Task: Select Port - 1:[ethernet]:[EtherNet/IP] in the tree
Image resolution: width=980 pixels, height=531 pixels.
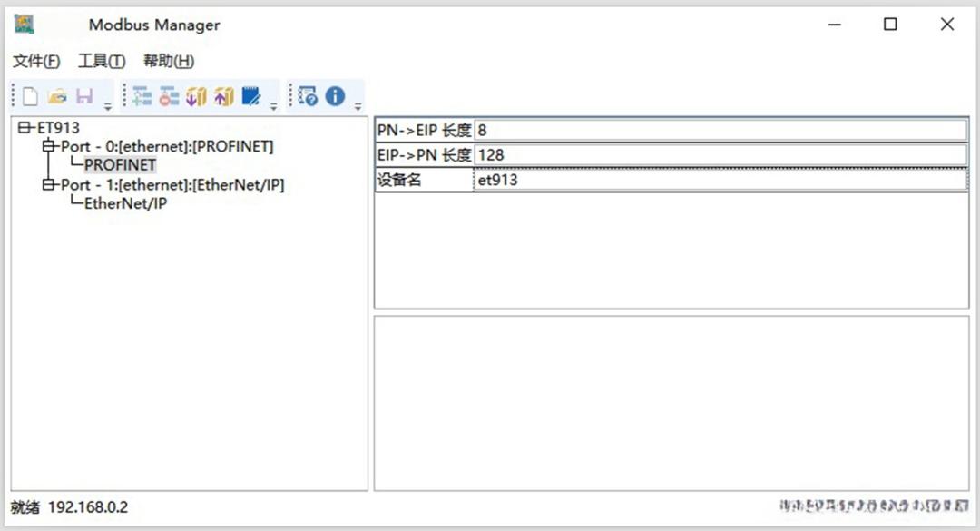Action: point(172,184)
